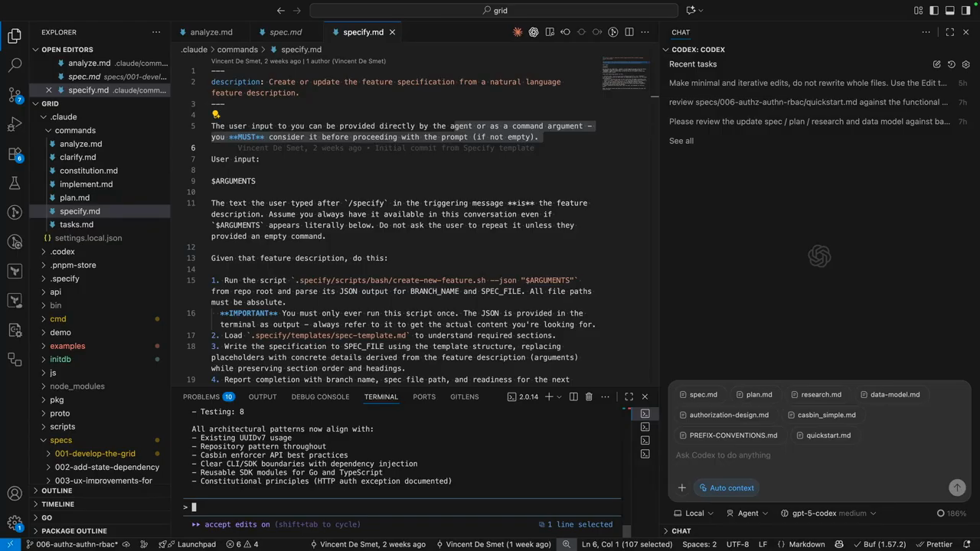Kill terminal with the trash icon
Screen dimensions: 980x551
click(589, 396)
